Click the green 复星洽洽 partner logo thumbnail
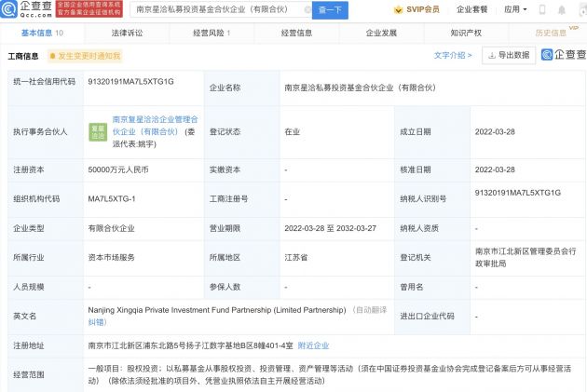The height and width of the screenshot is (392, 587). click(98, 132)
